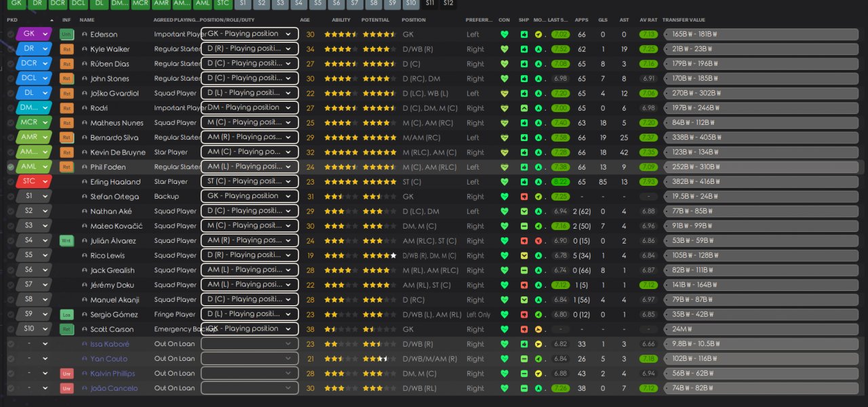Toggle selection tick for Phil Foden

click(10, 167)
